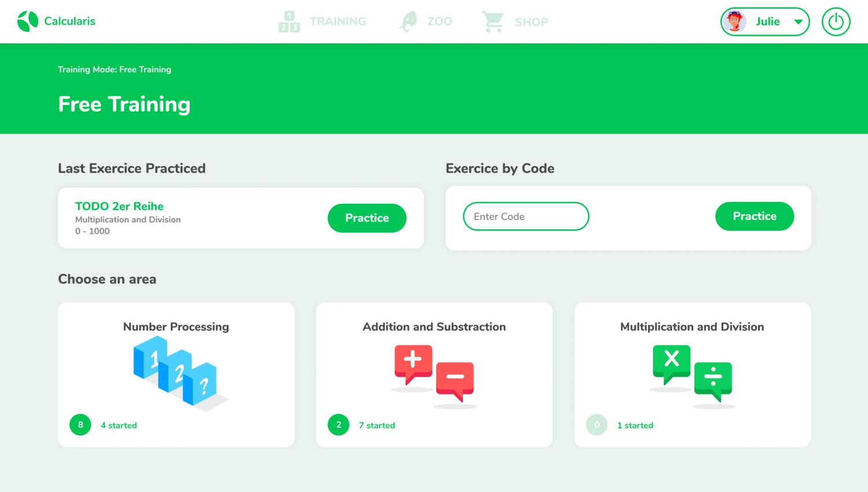Click the '1 started' text
Viewport: 868px width, 492px height.
pos(635,425)
